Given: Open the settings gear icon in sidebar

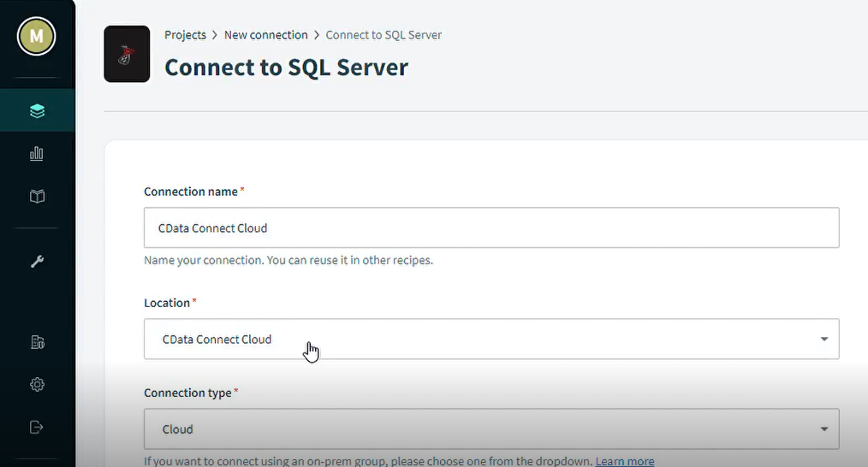Looking at the screenshot, I should pos(37,384).
